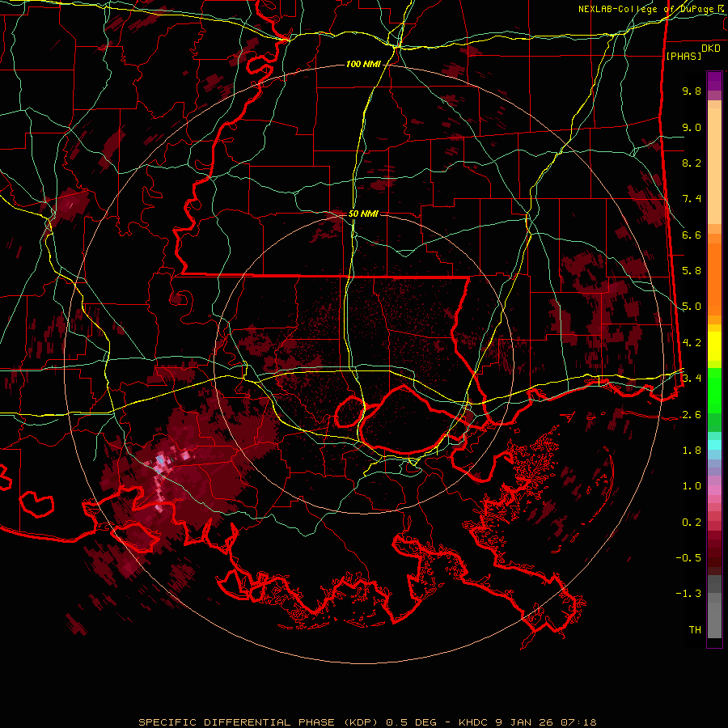Pick the yellow colorbar segment
Viewport: 728px width, 728px height.
tap(714, 346)
